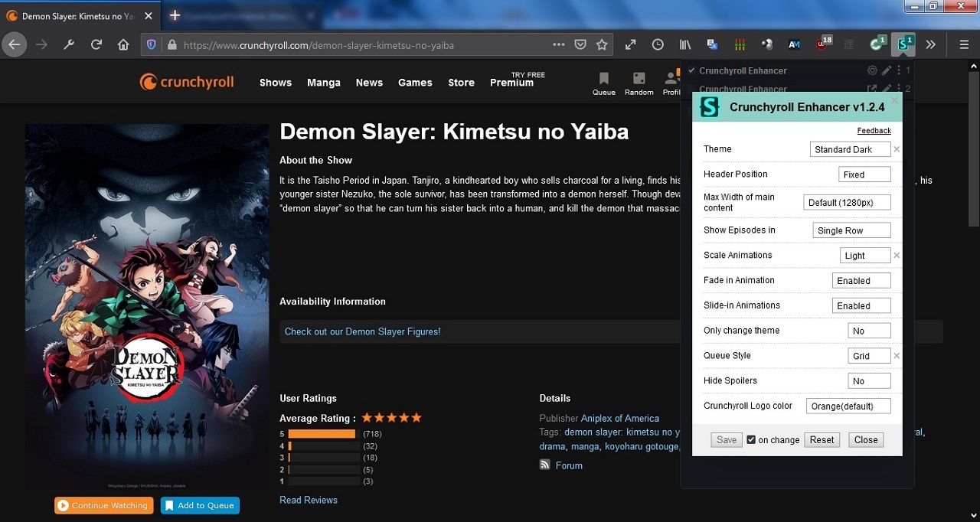
Task: Click the translate extension icon
Action: (x=712, y=45)
